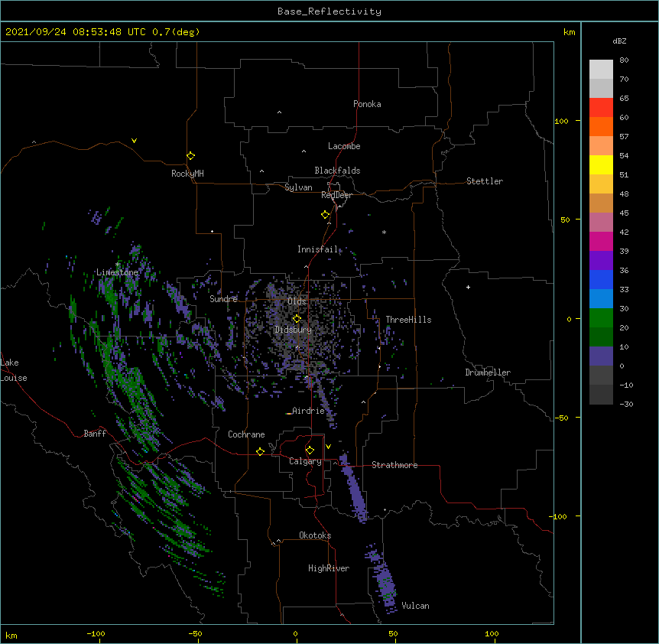Click the Innisfail city label
This screenshot has width=659, height=644.
[318, 249]
